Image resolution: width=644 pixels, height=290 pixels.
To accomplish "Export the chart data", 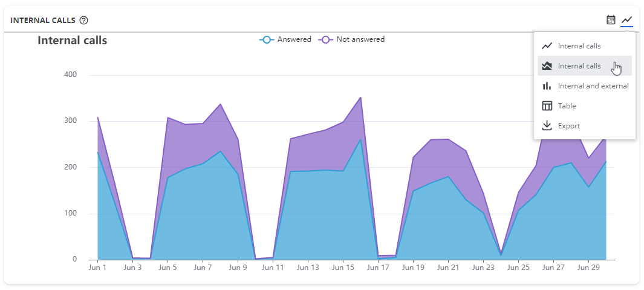I will [x=568, y=126].
